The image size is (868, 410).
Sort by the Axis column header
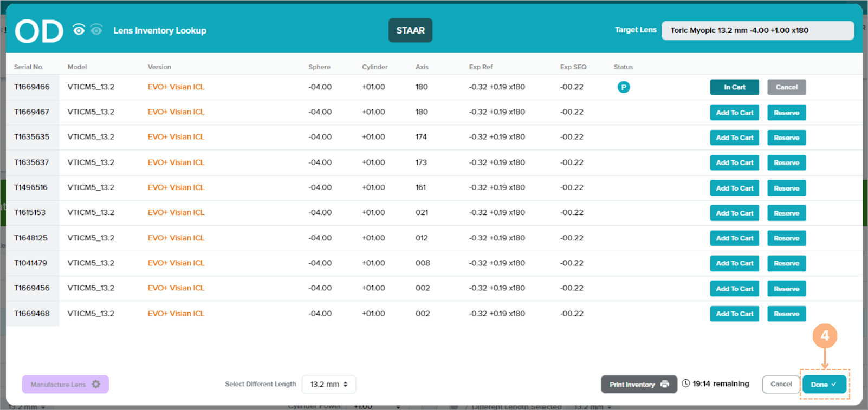(422, 67)
